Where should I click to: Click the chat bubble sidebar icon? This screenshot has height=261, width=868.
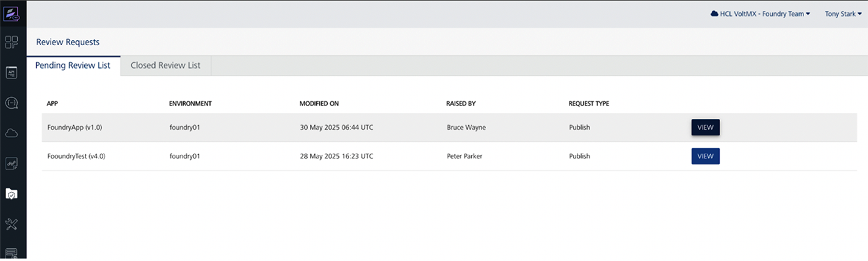[x=12, y=103]
